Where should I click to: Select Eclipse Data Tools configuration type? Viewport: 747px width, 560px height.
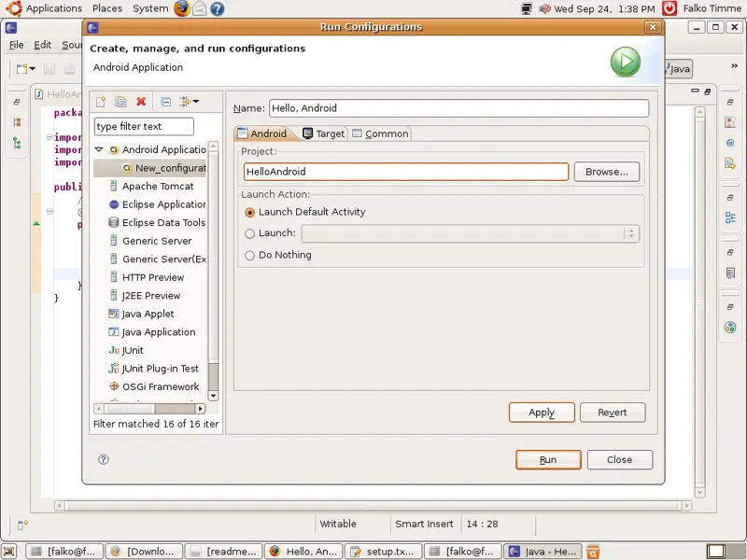coord(158,222)
